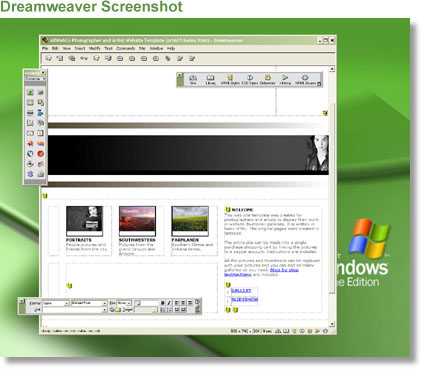Viewport: 422px width, 369px height.
Task: Close the Objects floating panel
Action: tap(43, 73)
